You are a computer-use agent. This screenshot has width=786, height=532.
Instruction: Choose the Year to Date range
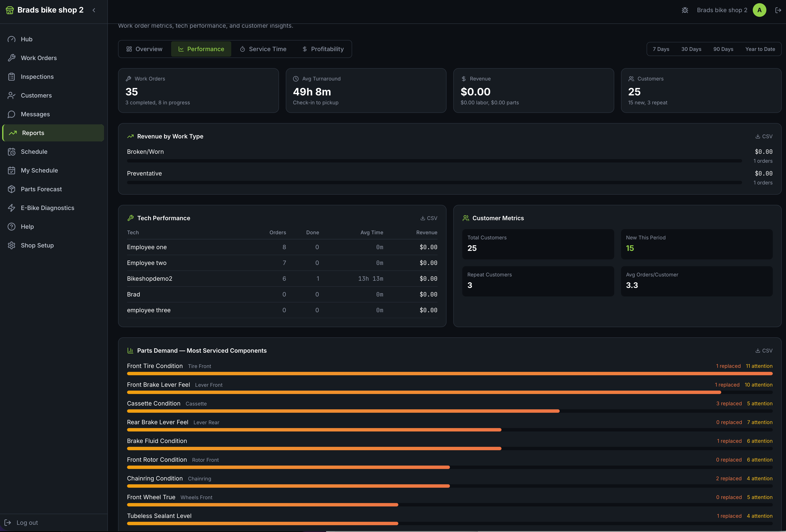(760, 49)
